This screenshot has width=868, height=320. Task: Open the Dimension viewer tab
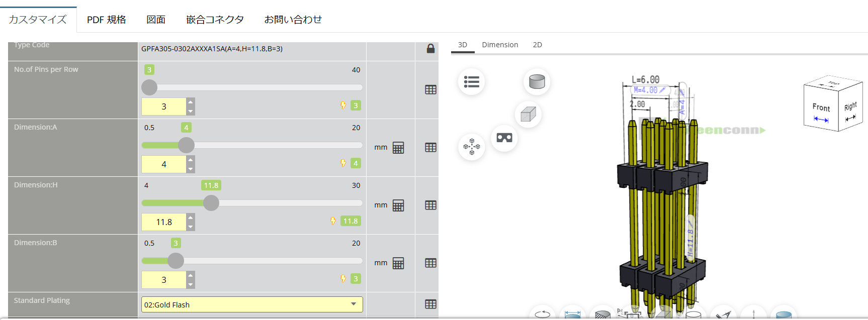pyautogui.click(x=499, y=45)
